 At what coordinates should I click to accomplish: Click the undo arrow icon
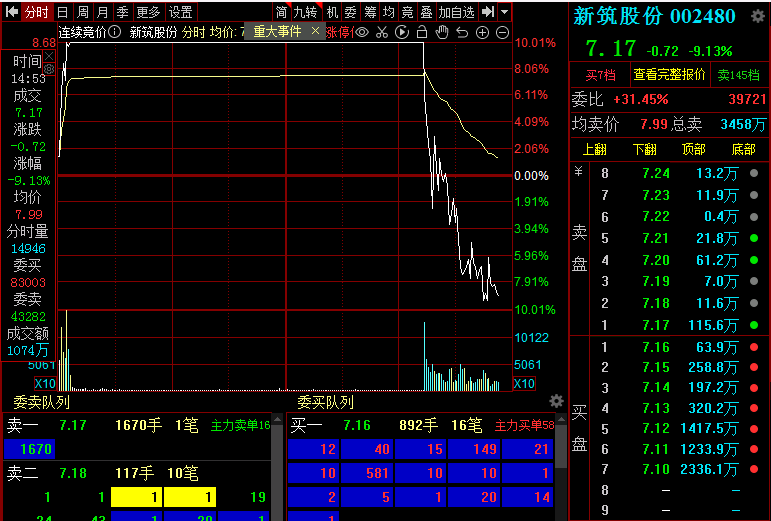click(462, 32)
